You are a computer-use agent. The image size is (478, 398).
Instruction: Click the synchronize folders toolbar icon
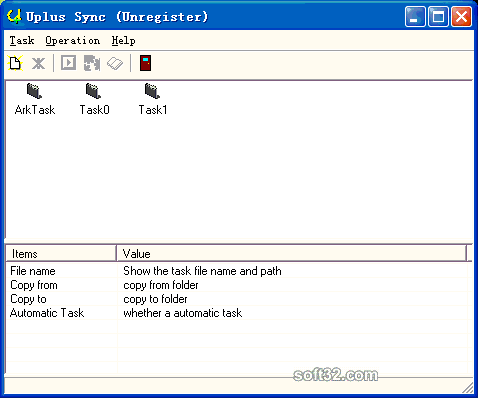coord(92,63)
